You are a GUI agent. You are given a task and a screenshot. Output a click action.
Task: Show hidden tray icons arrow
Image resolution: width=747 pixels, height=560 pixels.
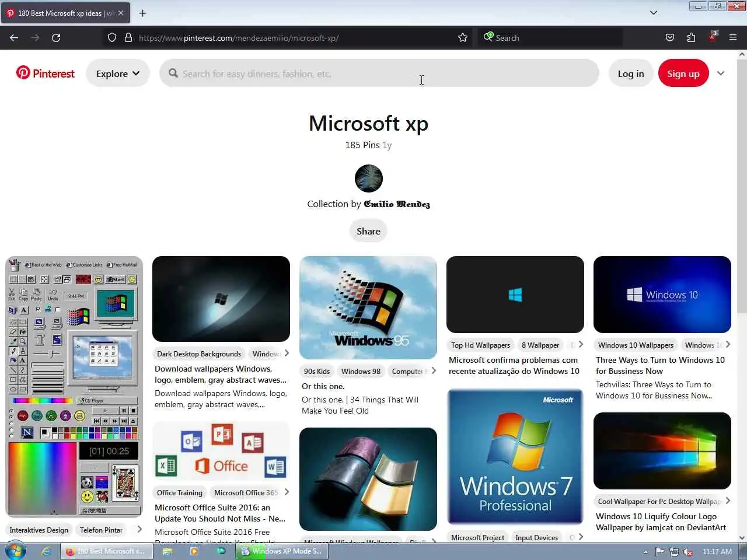pos(645,552)
